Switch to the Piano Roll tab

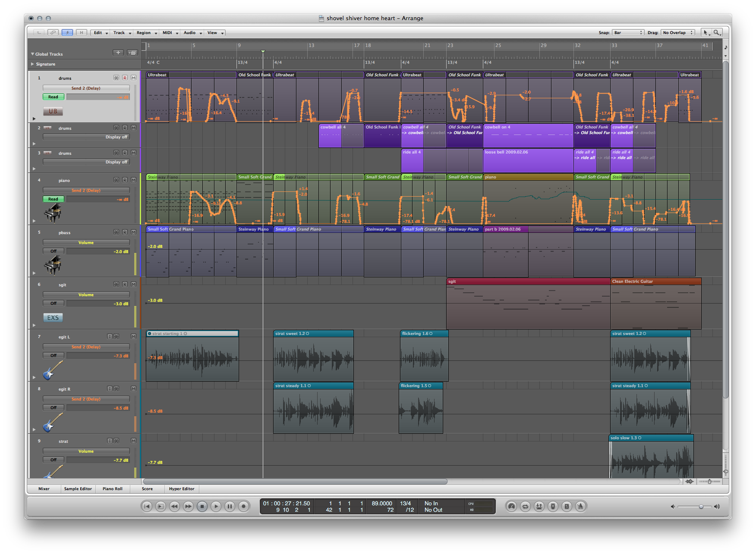pos(112,489)
